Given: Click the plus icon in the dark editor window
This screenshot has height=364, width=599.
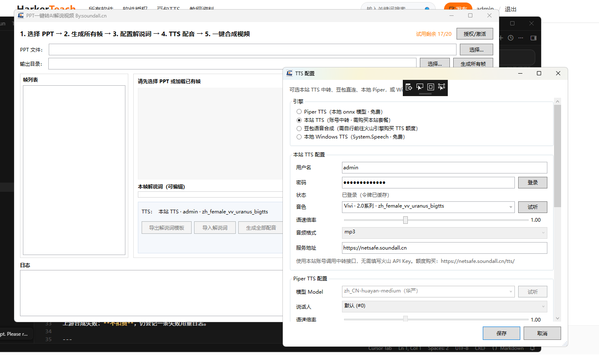Looking at the screenshot, I should pyautogui.click(x=501, y=38).
